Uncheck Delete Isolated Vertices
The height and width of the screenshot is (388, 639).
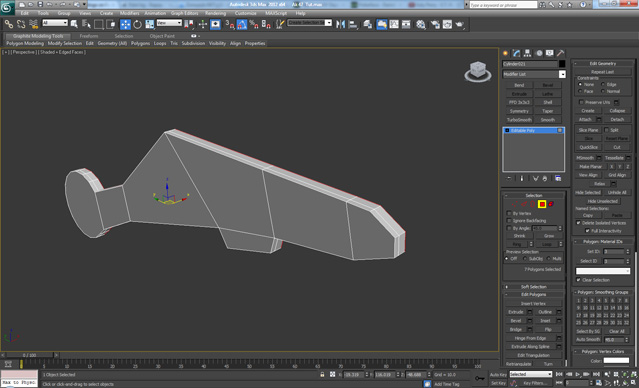(578, 223)
